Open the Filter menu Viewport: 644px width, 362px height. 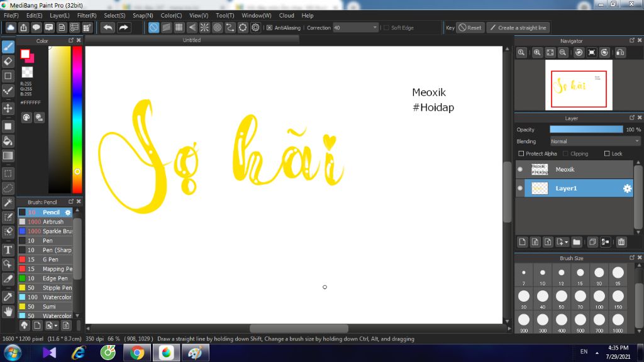[x=87, y=16]
